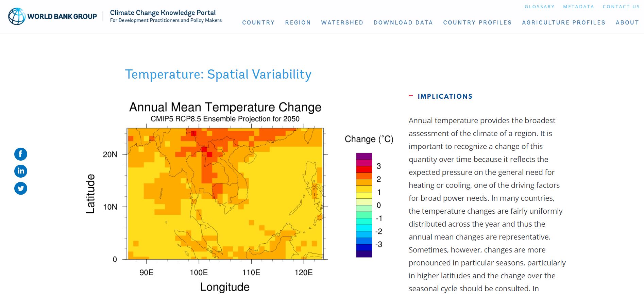Open the Glossary link
This screenshot has width=644, height=294.
pyautogui.click(x=539, y=6)
